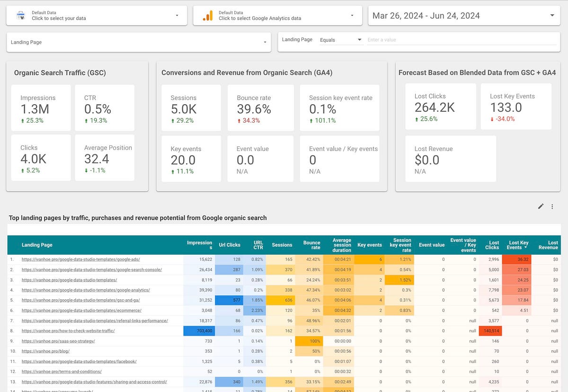Click red up arrow under Bounce rate
Viewport: 568px width, 392px height.
pyautogui.click(x=239, y=121)
